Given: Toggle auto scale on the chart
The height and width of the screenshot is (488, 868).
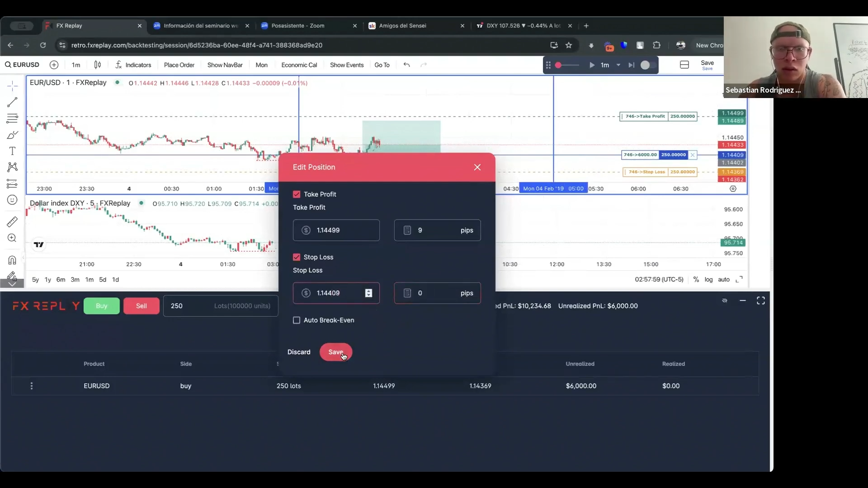Looking at the screenshot, I should (724, 280).
